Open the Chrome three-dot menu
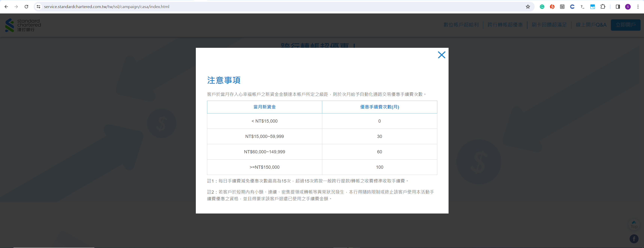Viewport: 644px width, 248px height. click(x=638, y=7)
